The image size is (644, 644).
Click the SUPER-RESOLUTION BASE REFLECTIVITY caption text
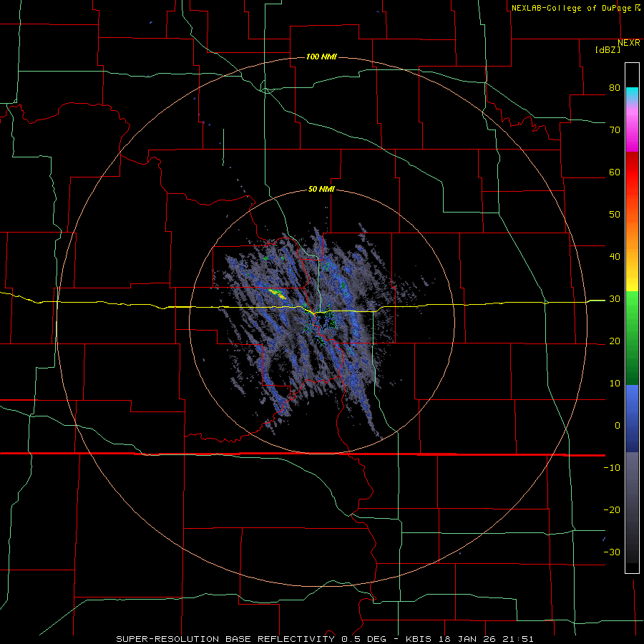pyautogui.click(x=225, y=639)
